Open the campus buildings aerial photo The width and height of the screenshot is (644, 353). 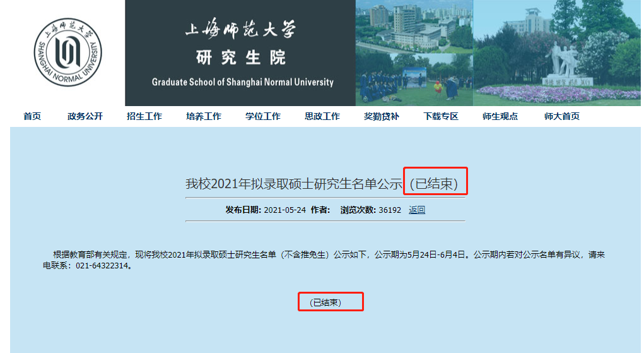click(x=414, y=26)
